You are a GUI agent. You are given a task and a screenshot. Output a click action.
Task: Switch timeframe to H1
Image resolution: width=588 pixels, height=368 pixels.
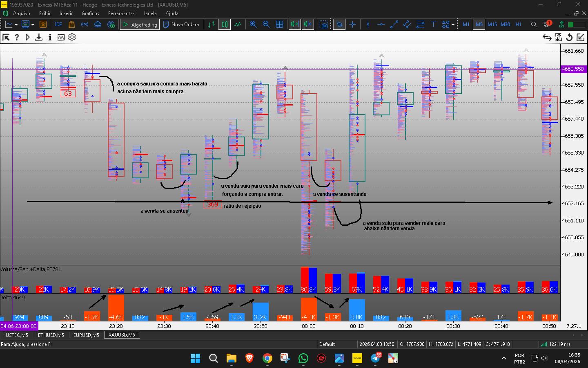click(x=518, y=25)
